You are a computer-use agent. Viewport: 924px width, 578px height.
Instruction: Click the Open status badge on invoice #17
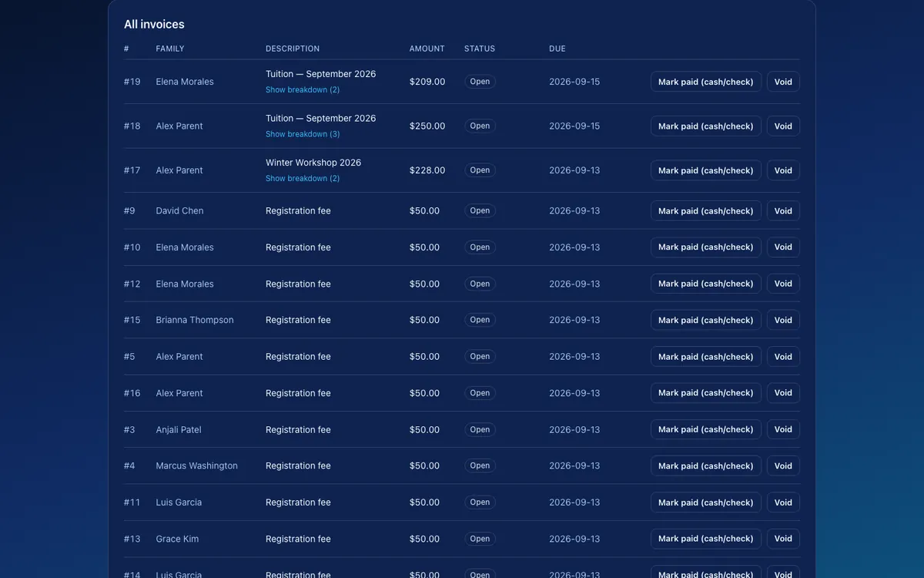click(480, 170)
